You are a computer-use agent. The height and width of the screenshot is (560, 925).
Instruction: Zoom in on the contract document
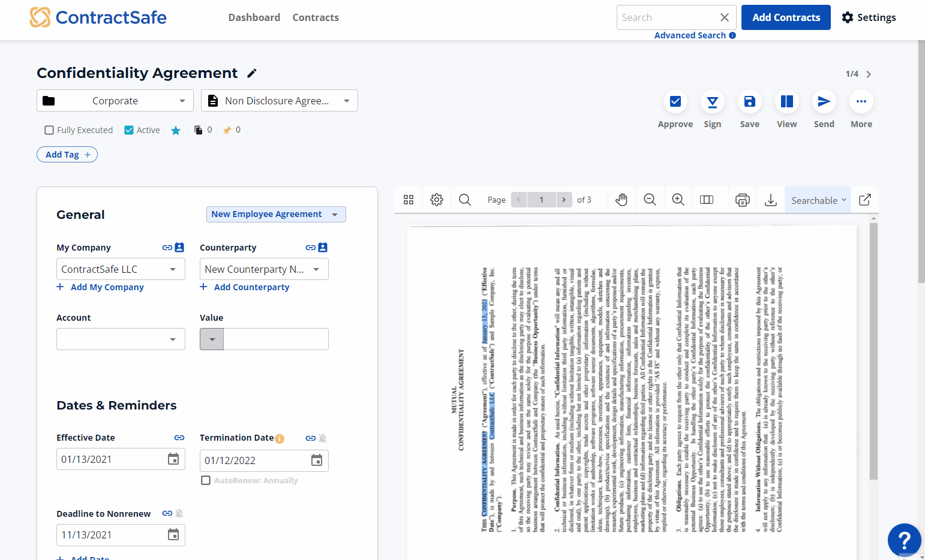678,200
